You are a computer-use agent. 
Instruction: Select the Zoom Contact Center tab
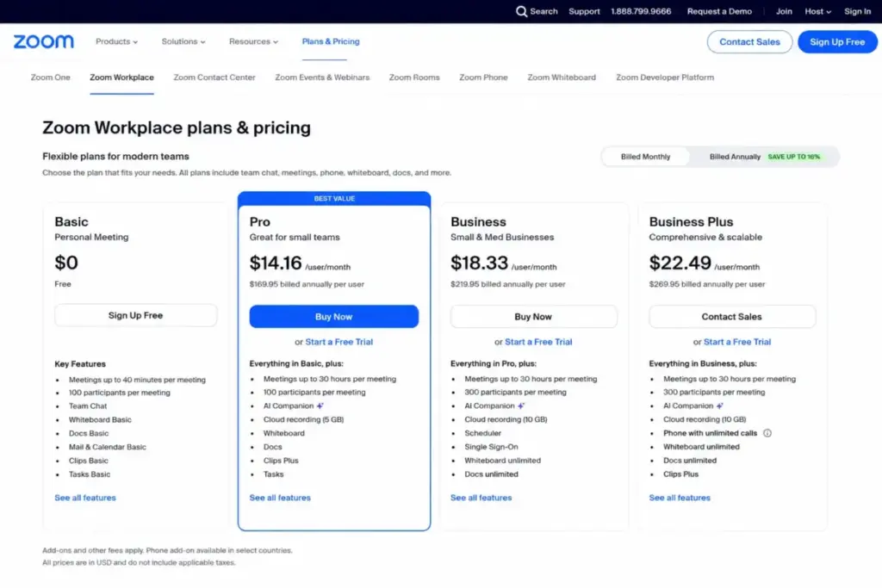(214, 77)
